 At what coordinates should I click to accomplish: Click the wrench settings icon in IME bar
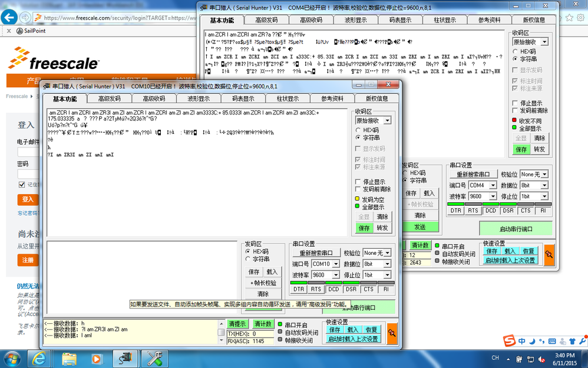tap(582, 341)
